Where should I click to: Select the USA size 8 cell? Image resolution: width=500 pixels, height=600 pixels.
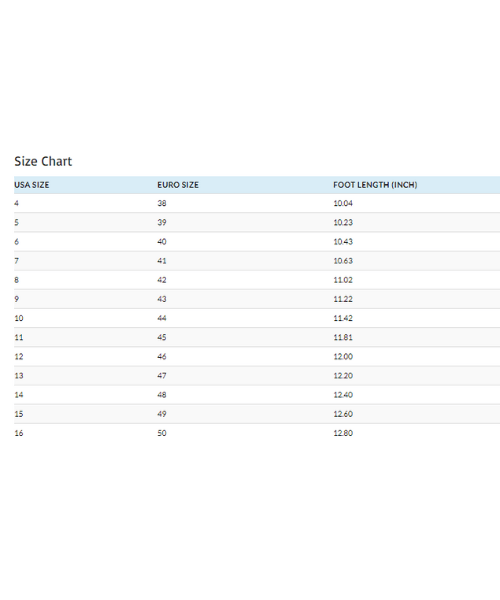click(x=16, y=280)
